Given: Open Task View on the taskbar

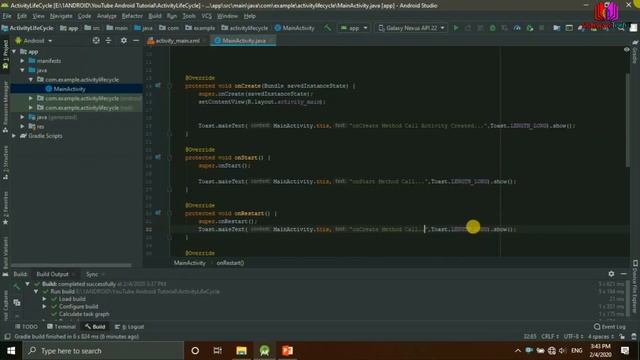Looking at the screenshot, I should click(218, 351).
